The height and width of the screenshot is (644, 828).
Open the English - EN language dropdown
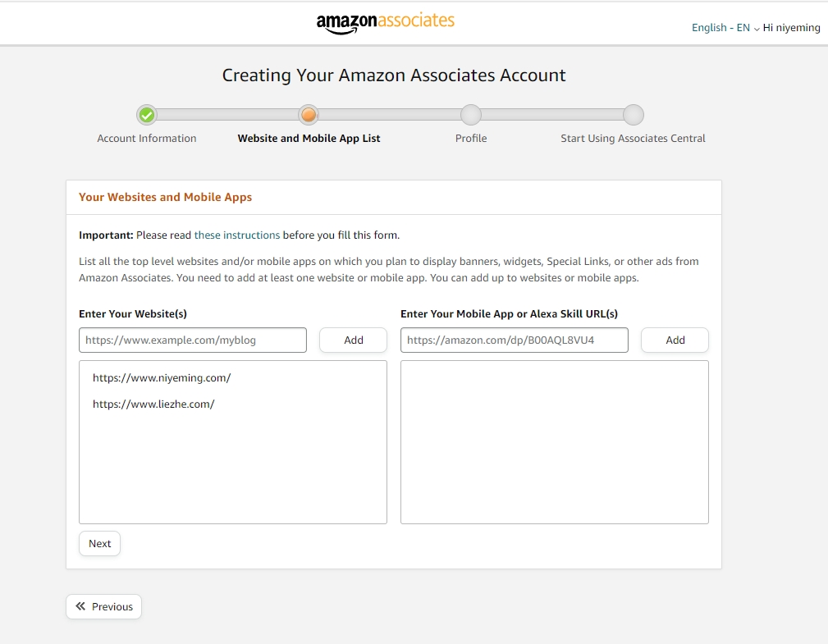pyautogui.click(x=725, y=27)
